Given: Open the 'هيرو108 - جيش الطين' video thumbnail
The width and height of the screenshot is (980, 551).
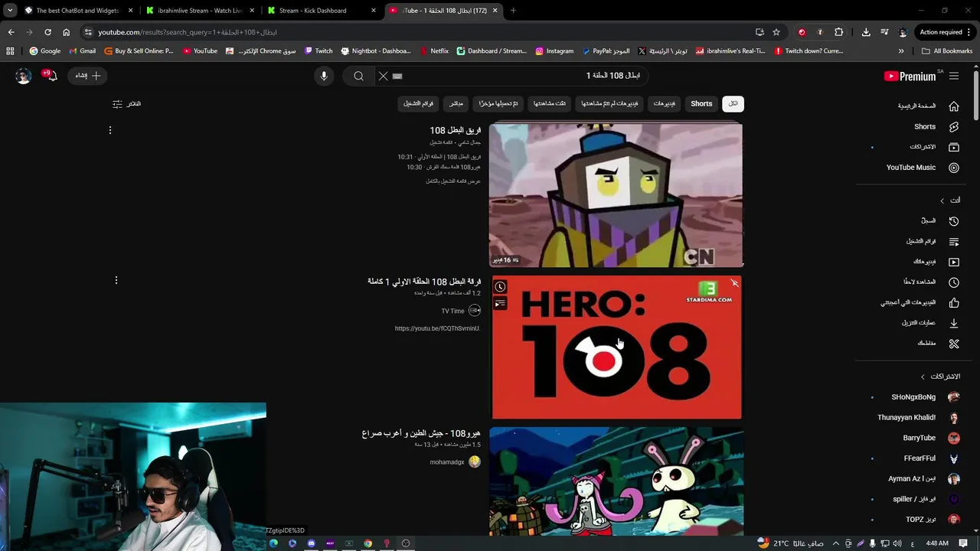Looking at the screenshot, I should (x=616, y=481).
